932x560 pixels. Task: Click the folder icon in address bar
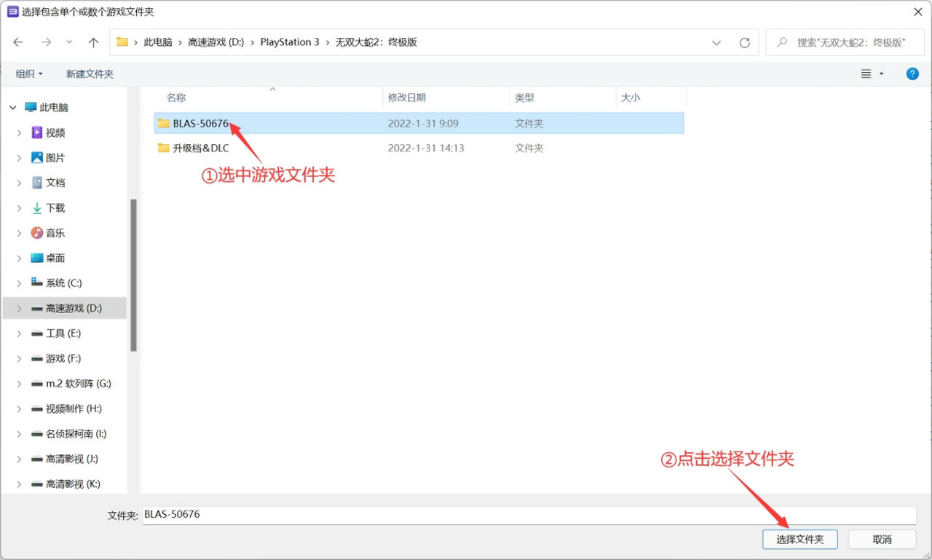pos(122,42)
